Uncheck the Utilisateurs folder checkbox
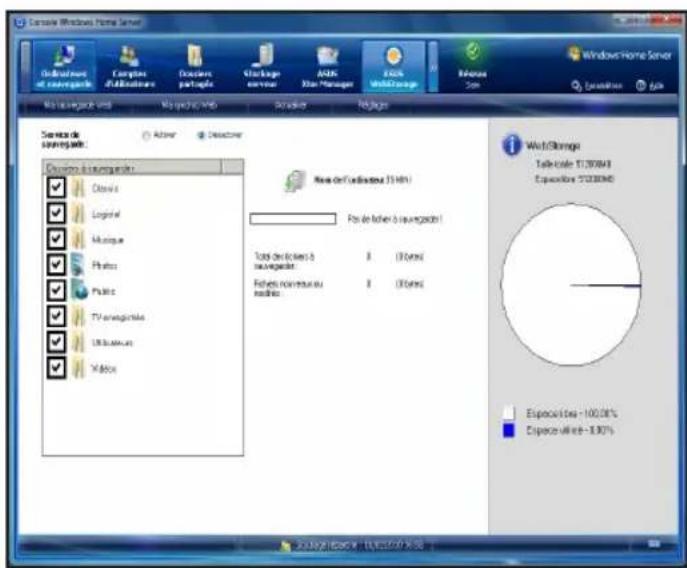Image resolution: width=687 pixels, height=568 pixels. pyautogui.click(x=56, y=342)
